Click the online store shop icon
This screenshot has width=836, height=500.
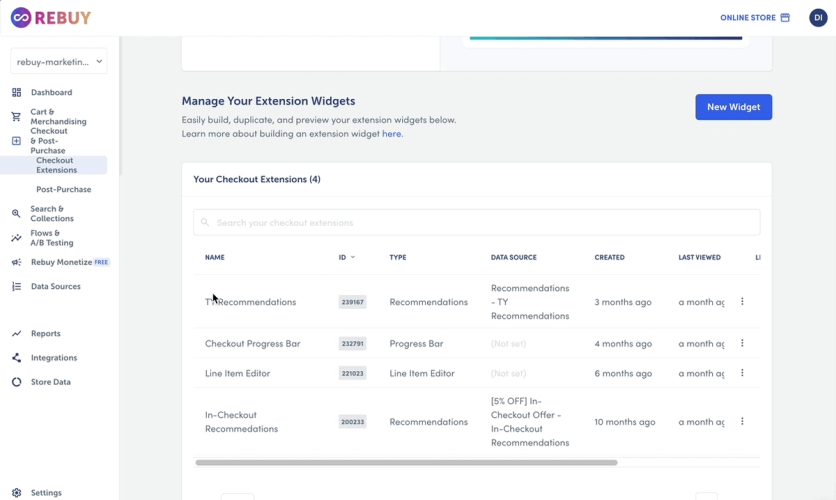click(785, 18)
